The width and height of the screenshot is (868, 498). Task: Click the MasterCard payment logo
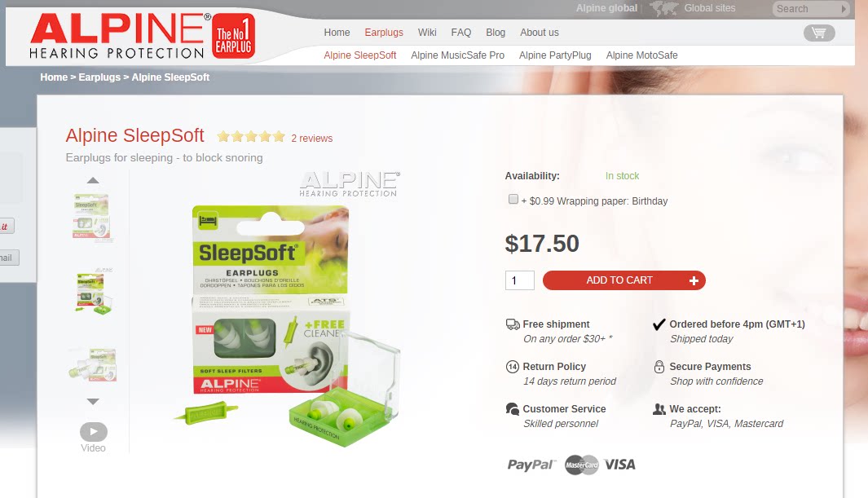(582, 465)
